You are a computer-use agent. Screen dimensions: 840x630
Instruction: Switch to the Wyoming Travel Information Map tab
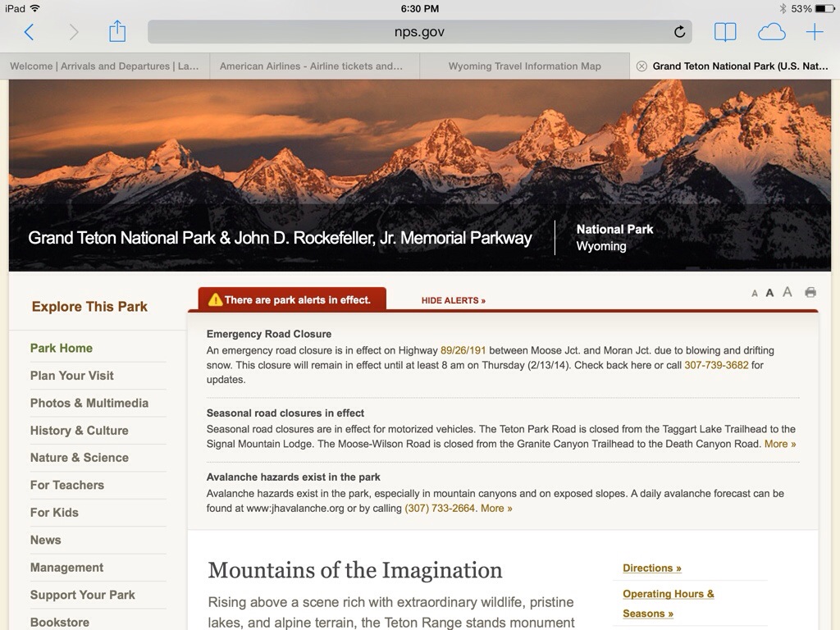pos(524,66)
